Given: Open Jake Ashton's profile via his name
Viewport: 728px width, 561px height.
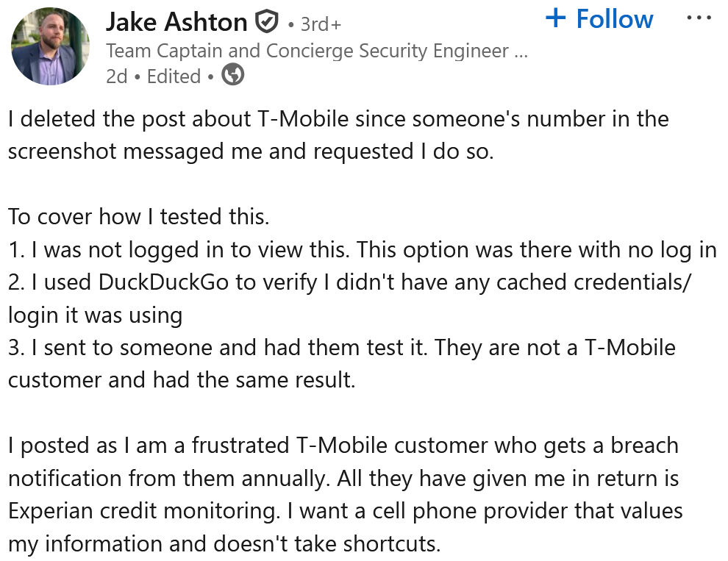Looking at the screenshot, I should coord(176,21).
